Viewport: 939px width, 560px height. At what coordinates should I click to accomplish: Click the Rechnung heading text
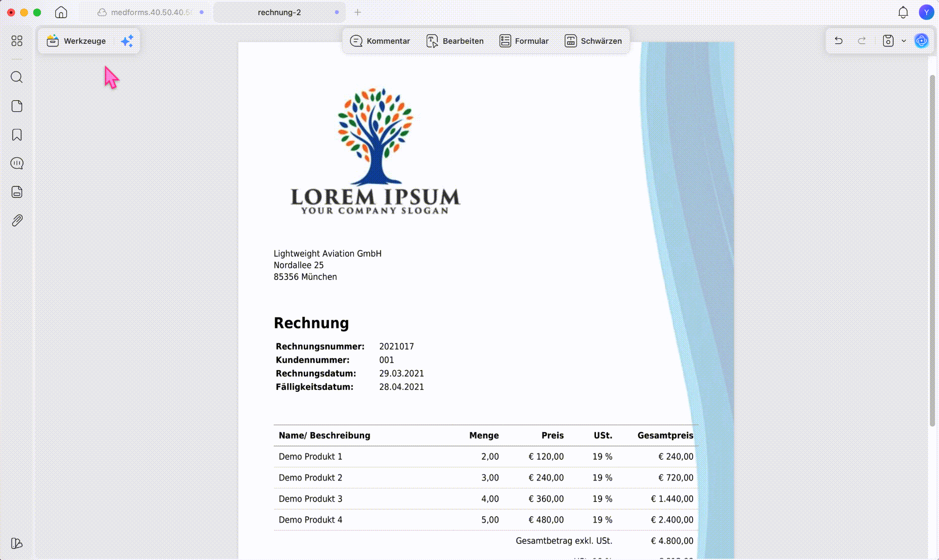pos(311,323)
